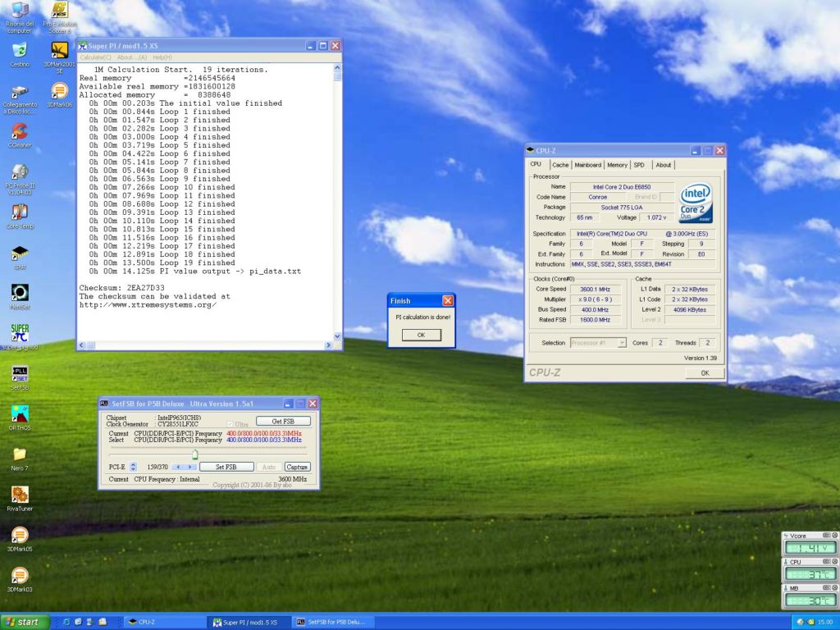
Task: Click the Intel Core 2 Duo logo
Action: click(x=696, y=203)
